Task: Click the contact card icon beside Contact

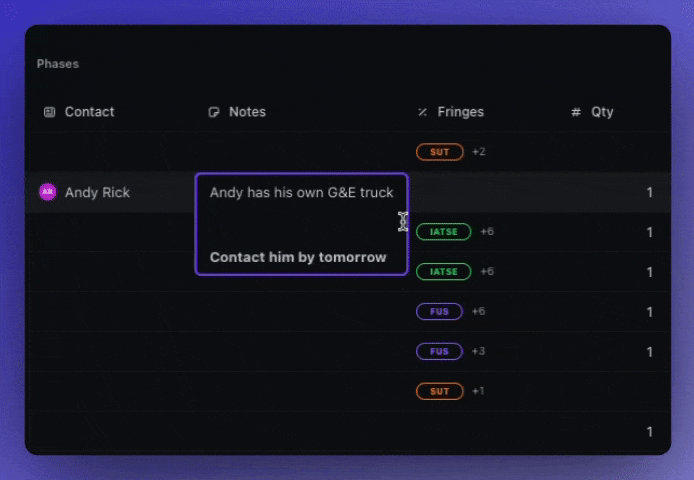Action: coord(49,112)
